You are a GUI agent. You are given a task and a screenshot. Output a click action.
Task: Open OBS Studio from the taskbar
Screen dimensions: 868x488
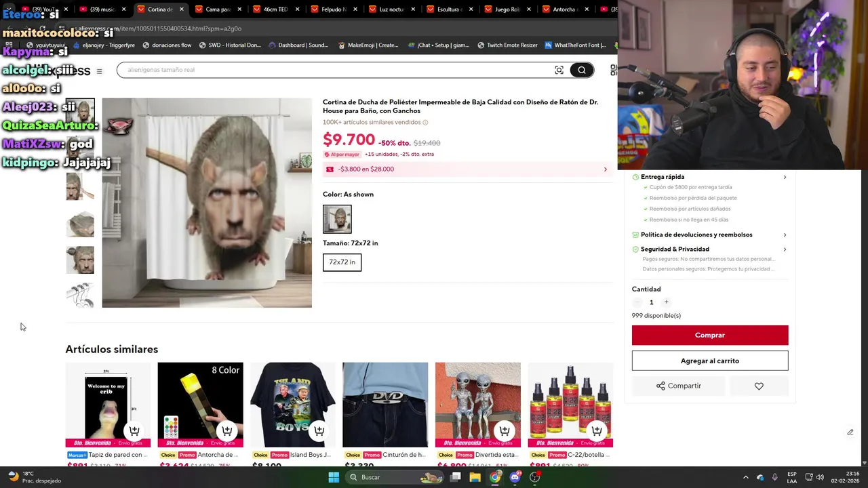tap(535, 477)
